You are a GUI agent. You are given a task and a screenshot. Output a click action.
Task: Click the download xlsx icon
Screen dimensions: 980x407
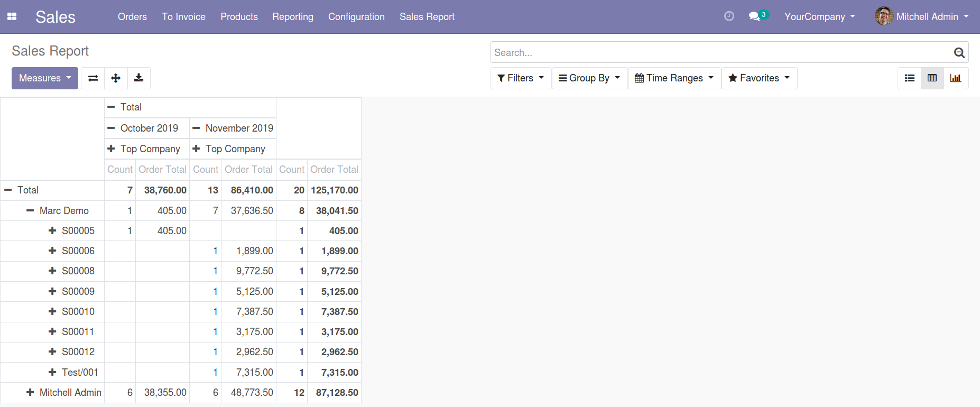(138, 78)
